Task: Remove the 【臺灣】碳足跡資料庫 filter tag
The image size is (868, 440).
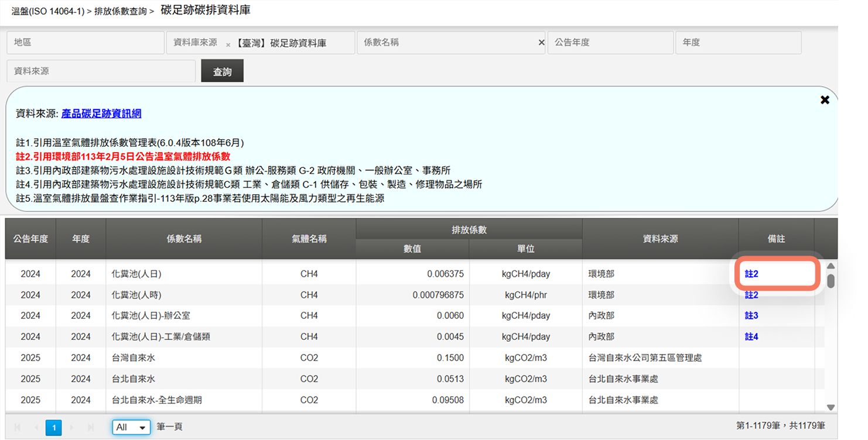Action: (x=228, y=44)
